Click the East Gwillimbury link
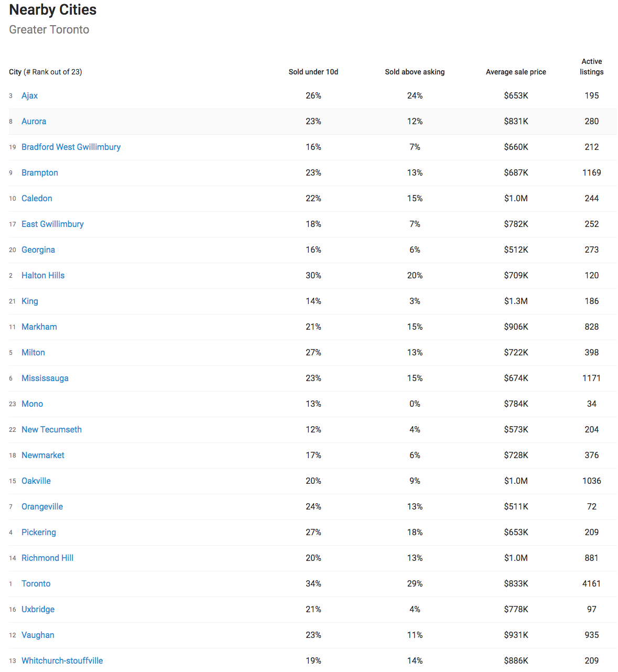The width and height of the screenshot is (618, 672). 52,224
